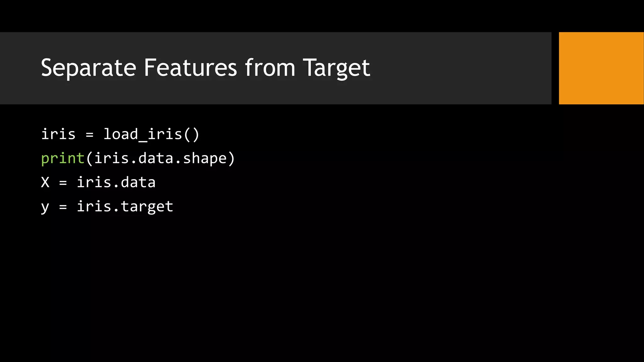Click the capital 'X' variable
The height and width of the screenshot is (362, 644).
click(45, 182)
